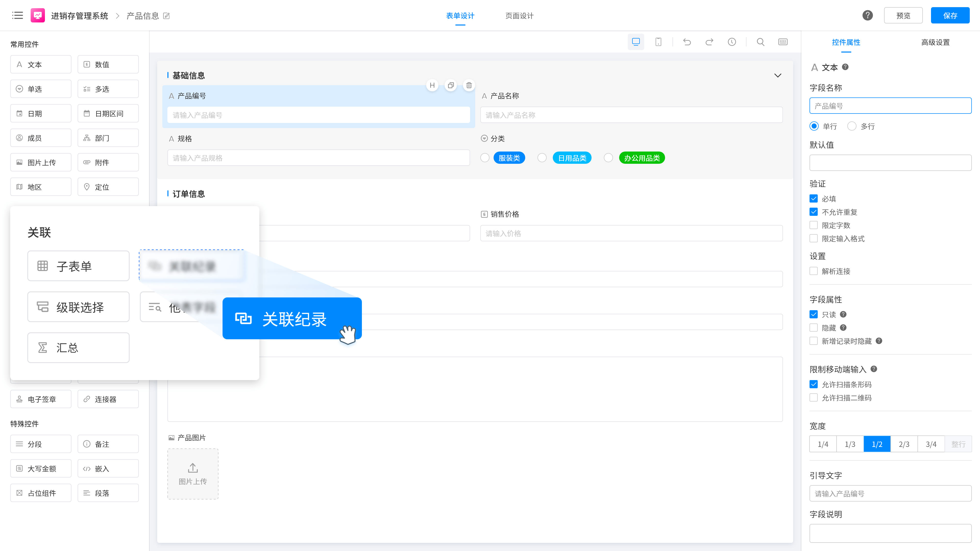
Task: Click the H icon on 产品编号 field
Action: coord(432,85)
